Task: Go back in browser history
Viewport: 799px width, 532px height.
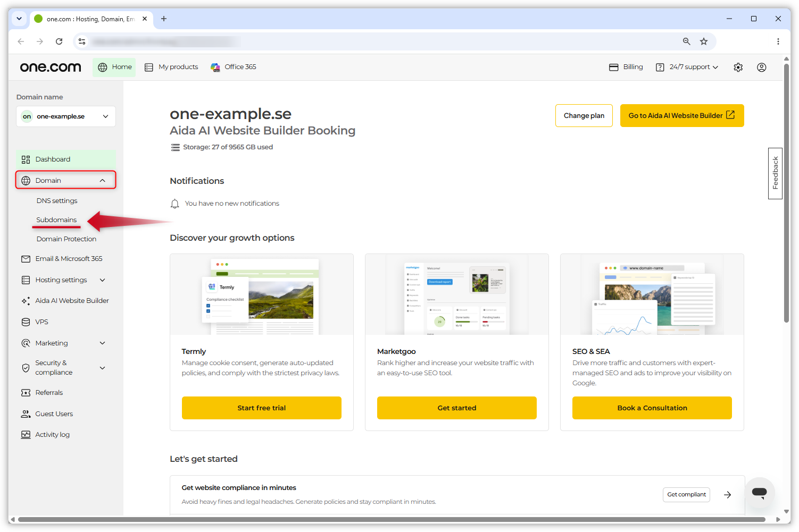Action: 21,41
